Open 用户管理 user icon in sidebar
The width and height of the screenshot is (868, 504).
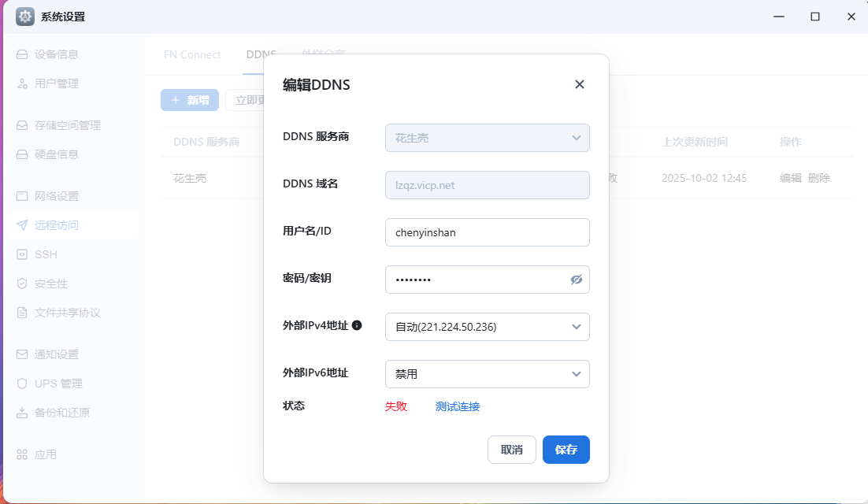tap(22, 83)
